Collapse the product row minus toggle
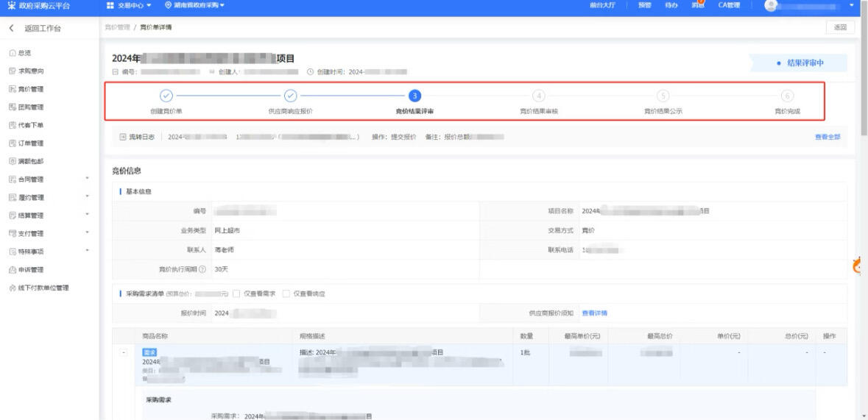This screenshot has height=420, width=868. tap(124, 353)
